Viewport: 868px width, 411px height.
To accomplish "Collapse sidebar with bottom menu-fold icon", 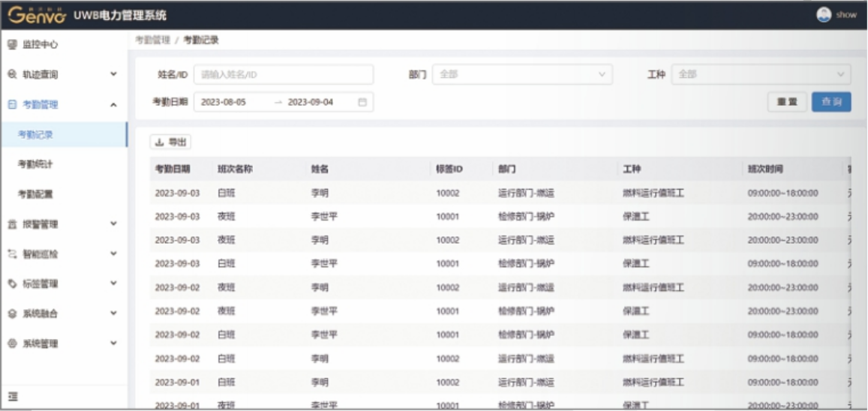I will pyautogui.click(x=13, y=396).
